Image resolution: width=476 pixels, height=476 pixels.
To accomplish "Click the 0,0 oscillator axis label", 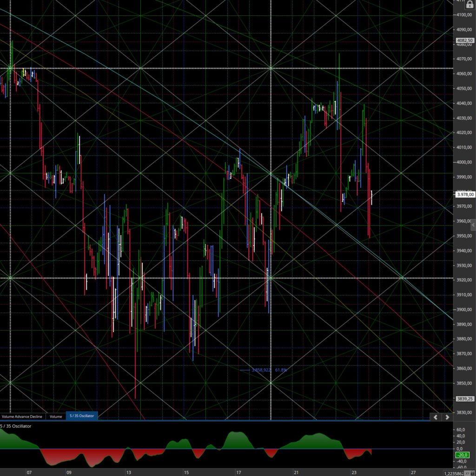I will coord(460,449).
